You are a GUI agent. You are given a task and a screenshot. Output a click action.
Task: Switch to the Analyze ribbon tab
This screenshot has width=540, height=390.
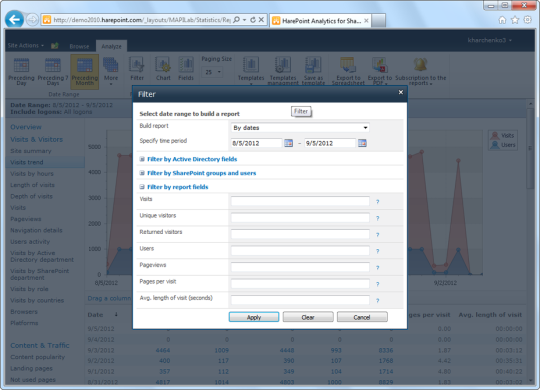(x=111, y=46)
